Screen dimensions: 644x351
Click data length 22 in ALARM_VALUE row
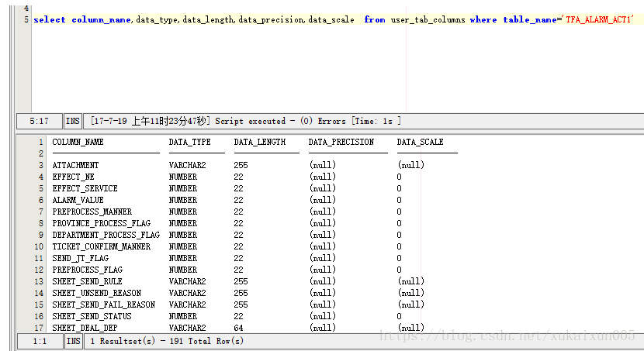tap(238, 200)
